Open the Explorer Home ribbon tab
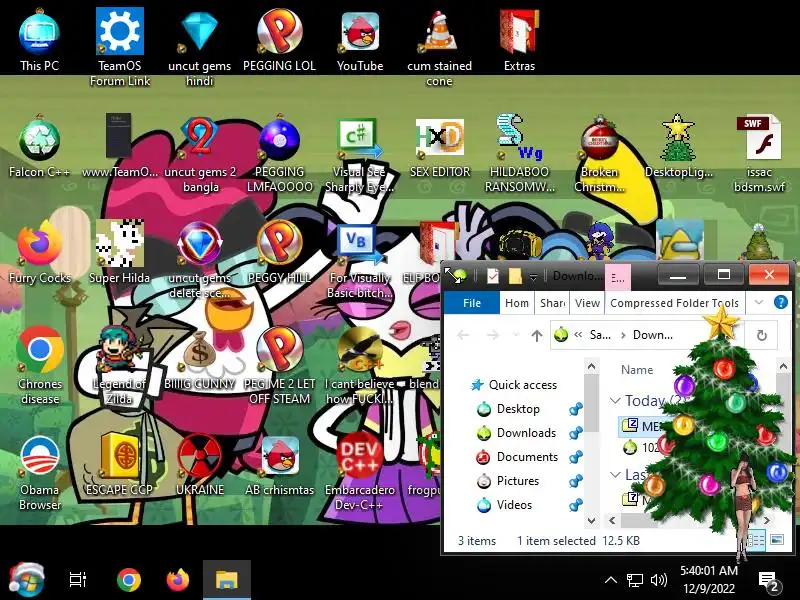800x600 pixels. pyautogui.click(x=517, y=303)
